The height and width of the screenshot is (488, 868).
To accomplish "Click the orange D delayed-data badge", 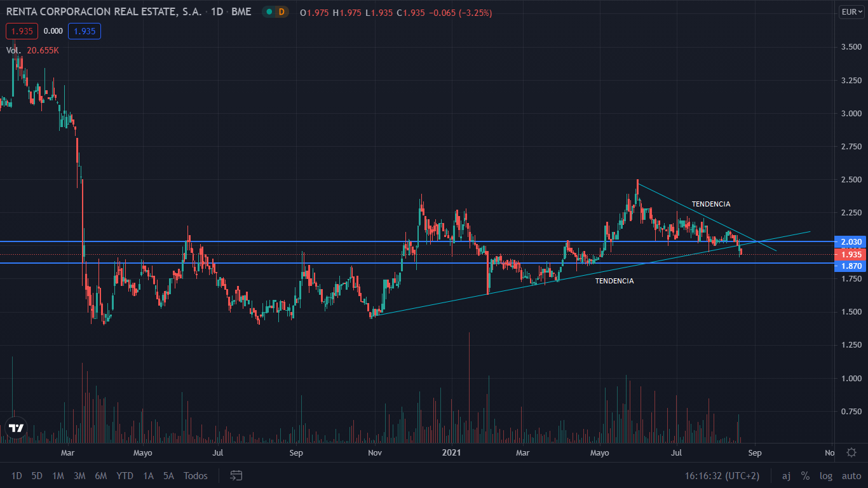I will pyautogui.click(x=281, y=12).
